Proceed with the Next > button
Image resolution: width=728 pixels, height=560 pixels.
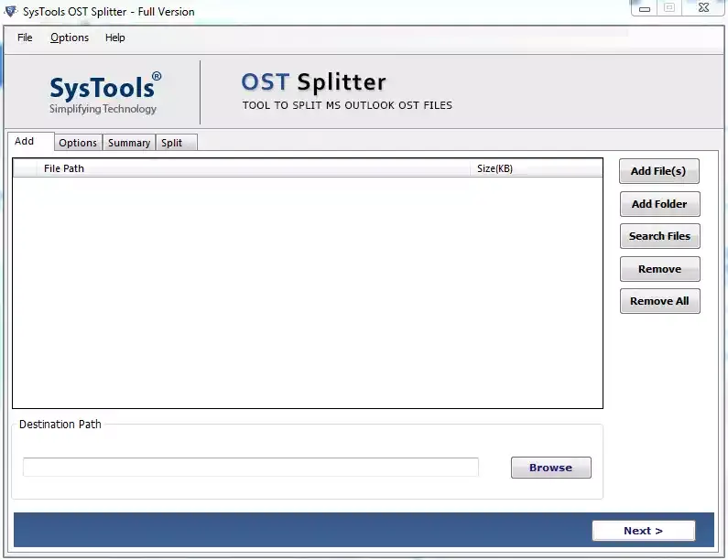pos(644,531)
